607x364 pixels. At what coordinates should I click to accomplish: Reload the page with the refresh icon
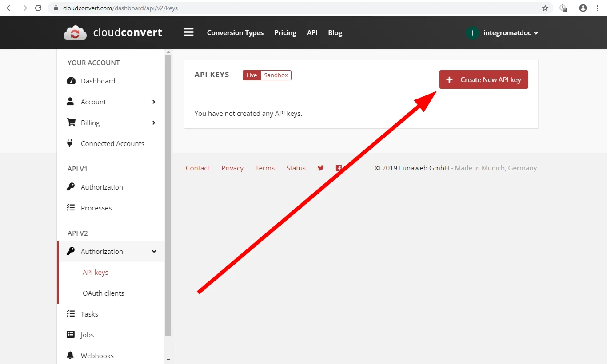pyautogui.click(x=38, y=8)
